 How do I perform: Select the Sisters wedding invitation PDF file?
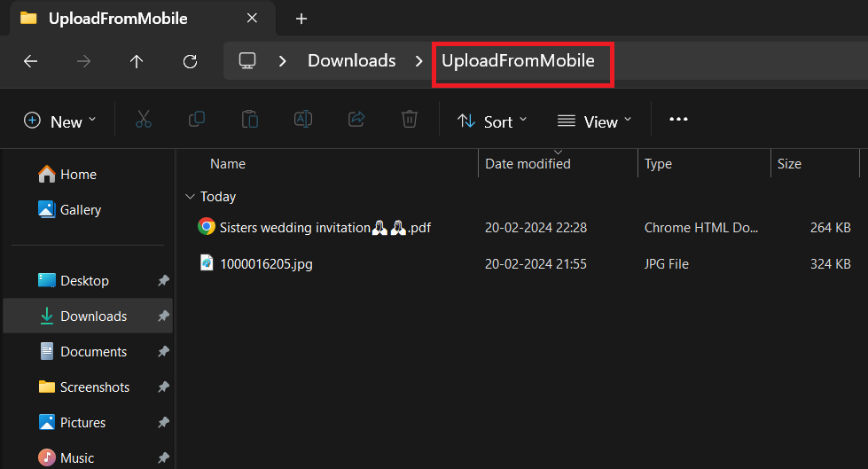click(x=325, y=228)
